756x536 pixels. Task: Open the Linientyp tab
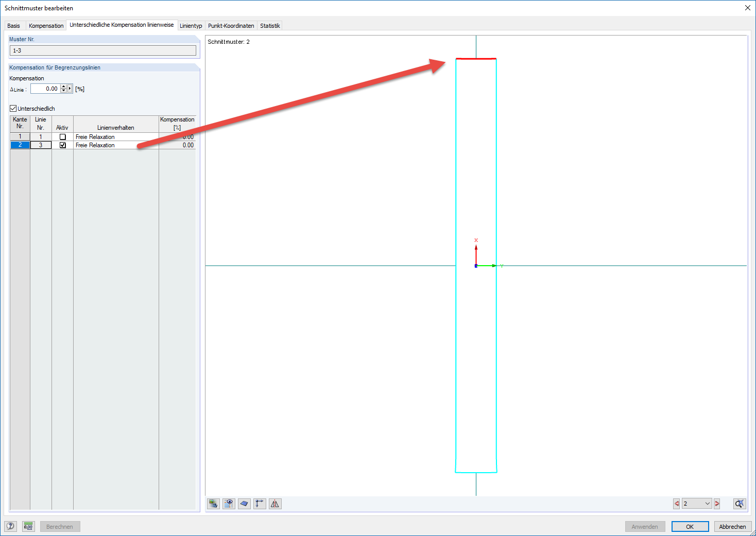pyautogui.click(x=191, y=26)
